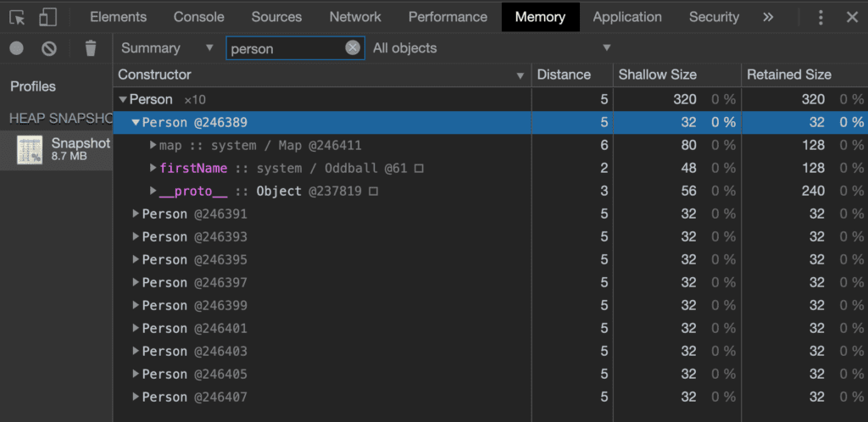Click the person class filter input field
This screenshot has height=422, width=868.
pos(286,48)
